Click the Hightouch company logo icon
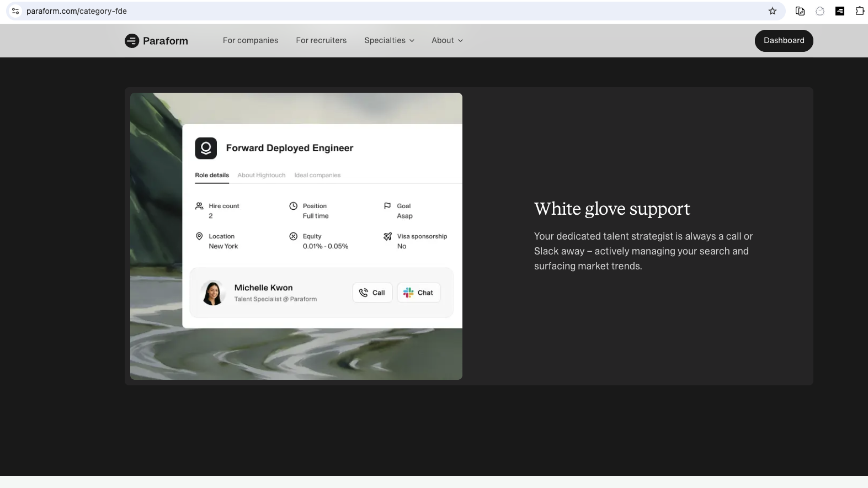The image size is (868, 488). pos(206,148)
